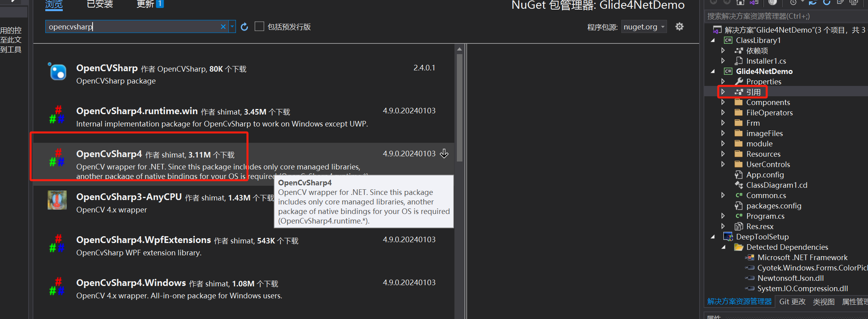The image size is (868, 319).
Task: Open NuGet settings with the gear icon
Action: coord(680,27)
